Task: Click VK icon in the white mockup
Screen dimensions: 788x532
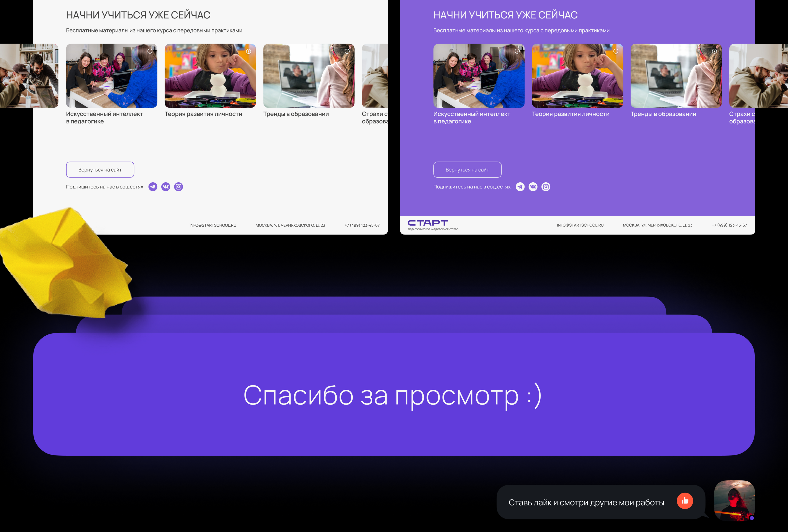Action: pyautogui.click(x=166, y=187)
